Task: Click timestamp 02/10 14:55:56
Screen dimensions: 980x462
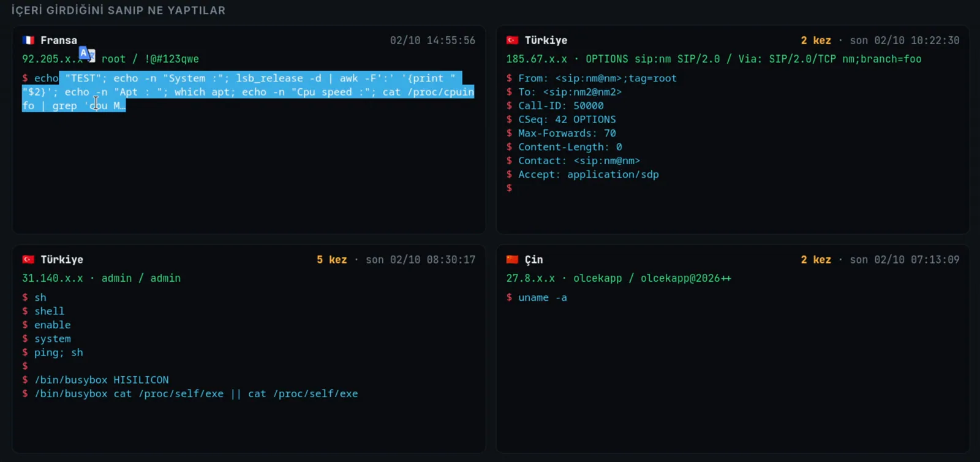Action: [432, 40]
